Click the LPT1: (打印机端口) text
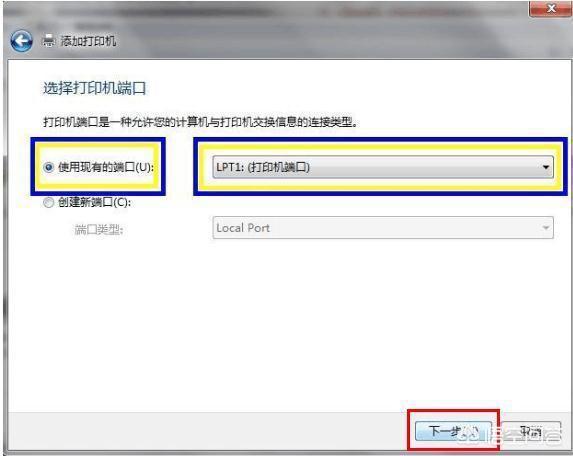This screenshot has width=573, height=456. click(263, 167)
